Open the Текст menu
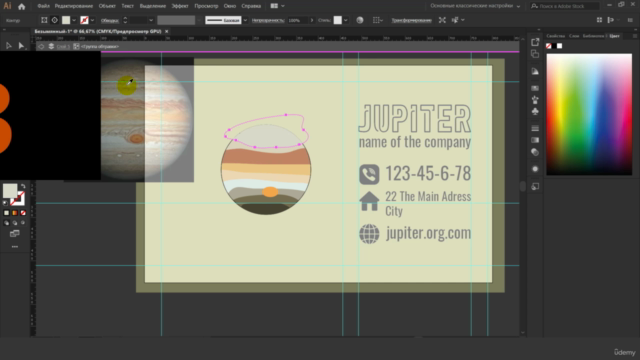Image resolution: width=640 pixels, height=360 pixels. [x=127, y=6]
